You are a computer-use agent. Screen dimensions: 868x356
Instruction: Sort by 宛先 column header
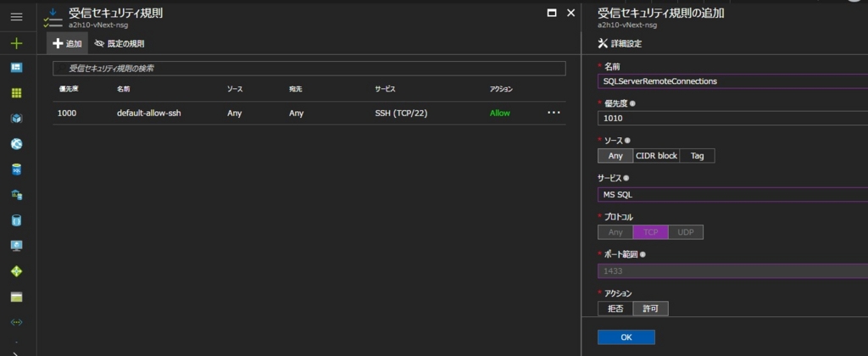[x=296, y=89]
